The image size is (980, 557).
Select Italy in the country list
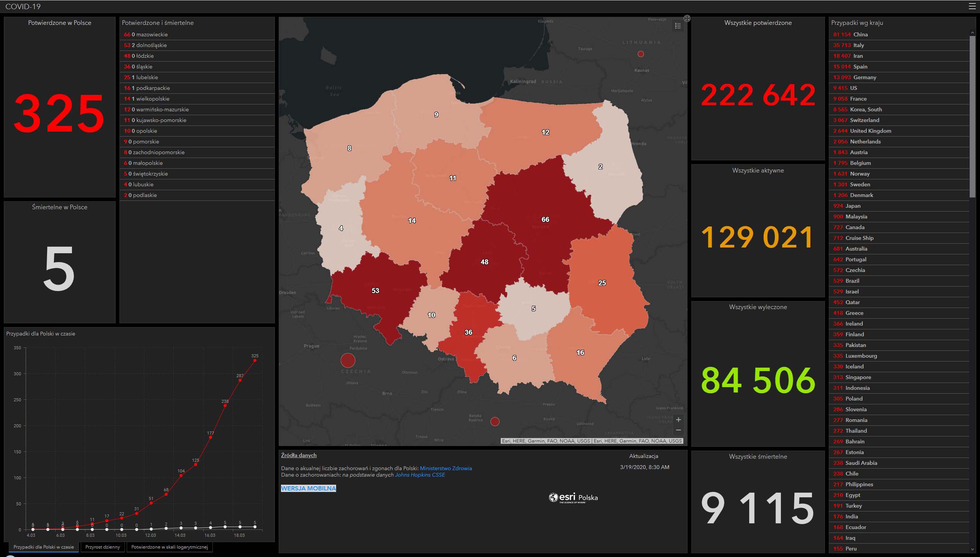(x=859, y=45)
